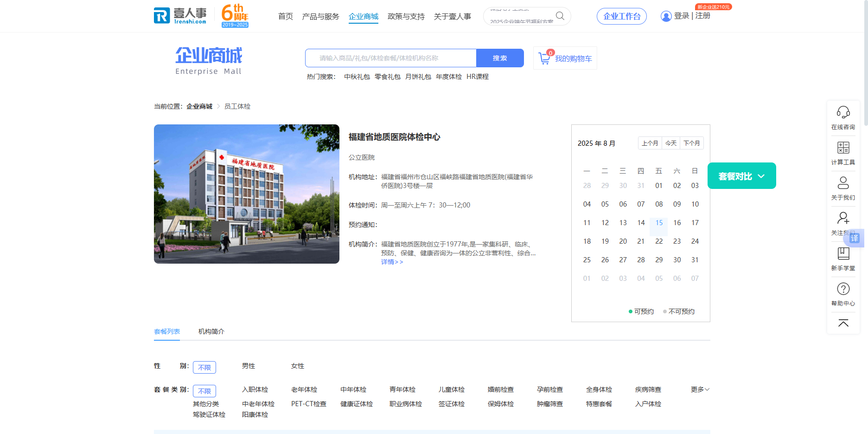Open 关于壹人事 nav menu
Image resolution: width=868 pixels, height=434 pixels.
click(x=453, y=16)
